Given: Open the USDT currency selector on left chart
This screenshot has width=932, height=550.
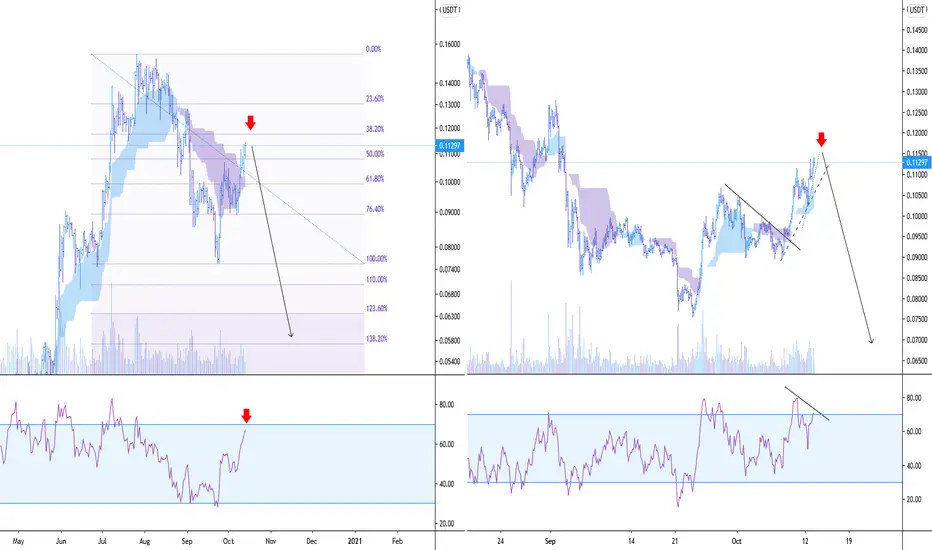Looking at the screenshot, I should 449,10.
